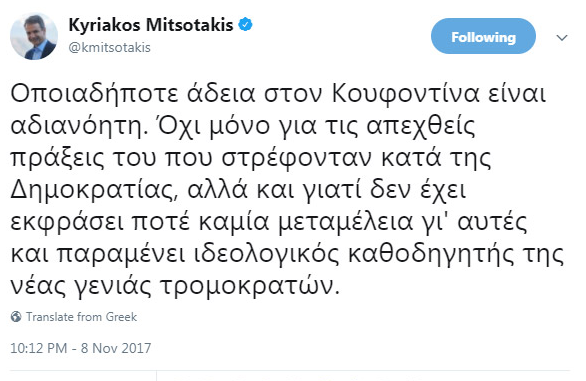Screen dimensions: 586x381
Task: Open the Kyriakos Mitsotakis display name
Action: pos(151,25)
